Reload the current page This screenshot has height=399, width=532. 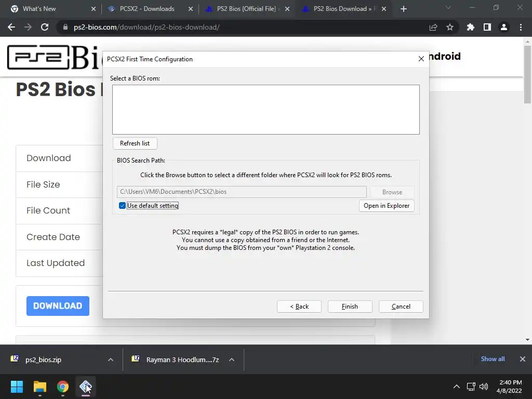(x=45, y=27)
